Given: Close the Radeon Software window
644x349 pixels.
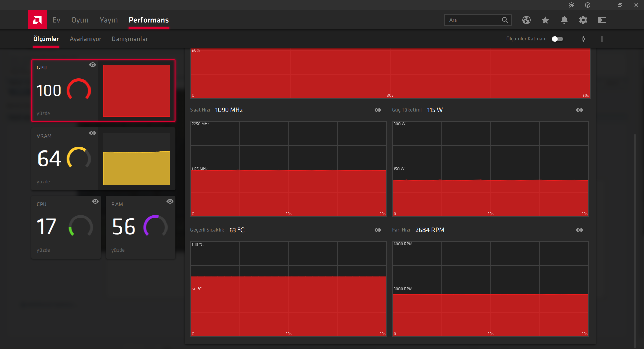Looking at the screenshot, I should point(636,5).
